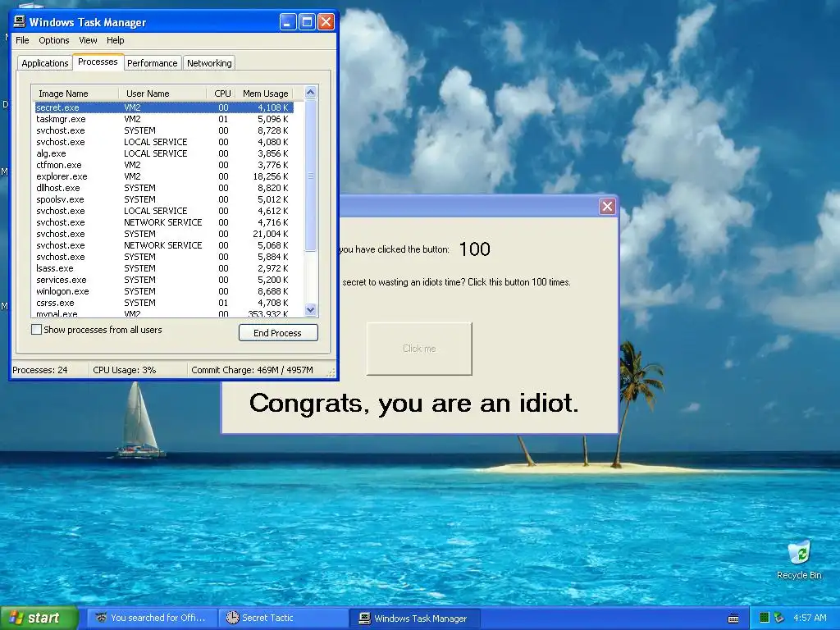Screen dimensions: 840x630
Task: Click the Processes: 24 status bar entry
Action: (50, 370)
